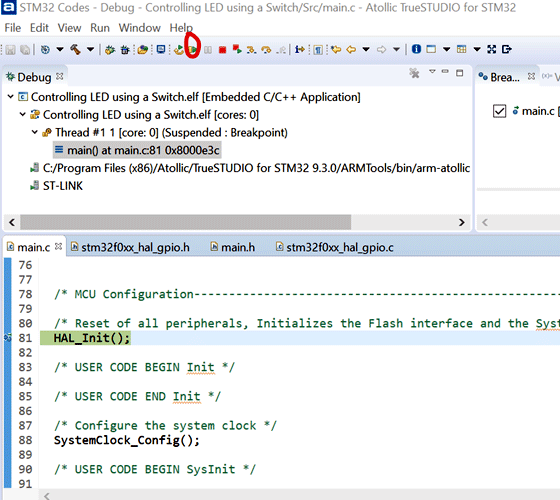Collapse the Thread #1 node
The image size is (560, 500).
click(35, 132)
